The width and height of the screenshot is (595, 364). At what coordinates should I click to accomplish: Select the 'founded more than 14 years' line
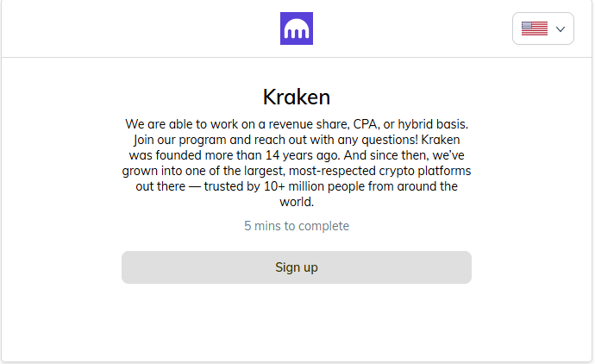click(x=297, y=155)
